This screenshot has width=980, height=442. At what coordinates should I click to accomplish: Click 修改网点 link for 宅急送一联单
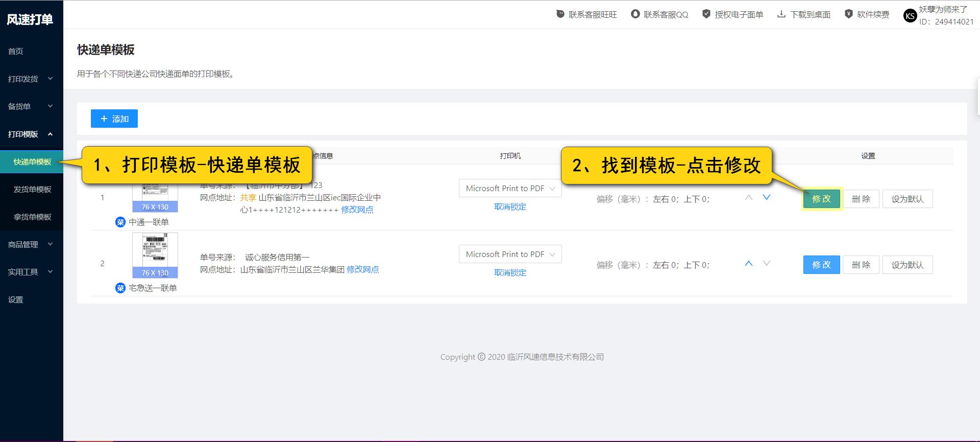click(x=363, y=269)
